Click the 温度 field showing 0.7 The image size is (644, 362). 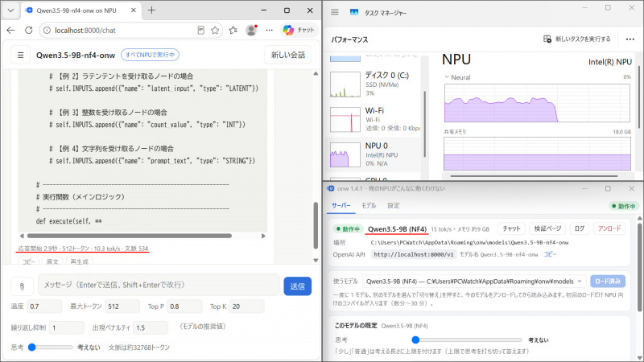(x=44, y=306)
